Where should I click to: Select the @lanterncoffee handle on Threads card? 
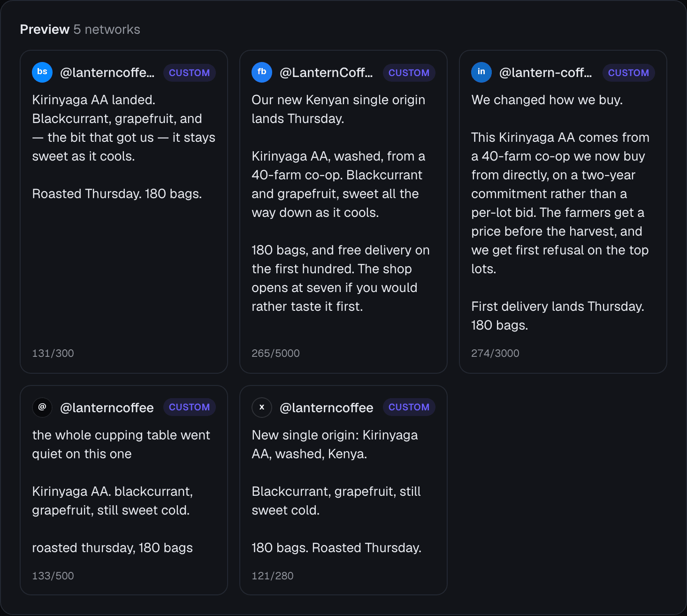(107, 408)
